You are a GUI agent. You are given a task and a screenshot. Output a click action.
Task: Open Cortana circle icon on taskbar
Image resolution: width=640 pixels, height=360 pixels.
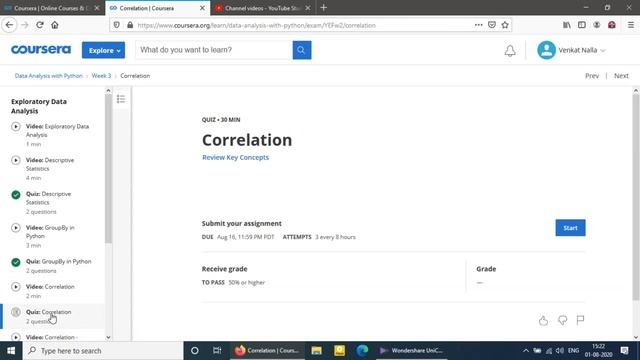click(195, 351)
